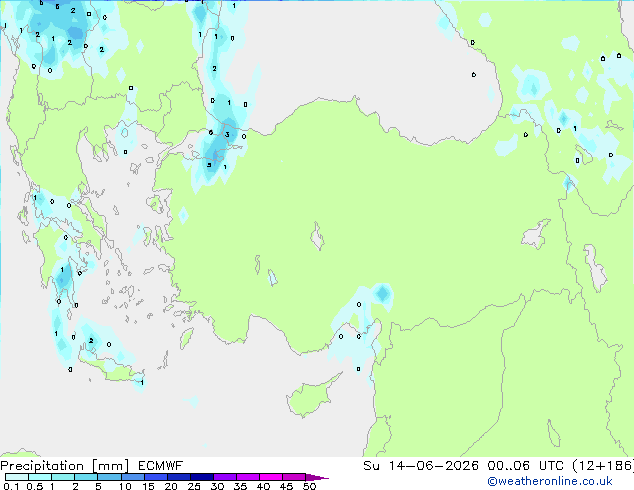Click the 20–25 mm legend swatch
The width and height of the screenshot is (634, 490).
pos(178,477)
